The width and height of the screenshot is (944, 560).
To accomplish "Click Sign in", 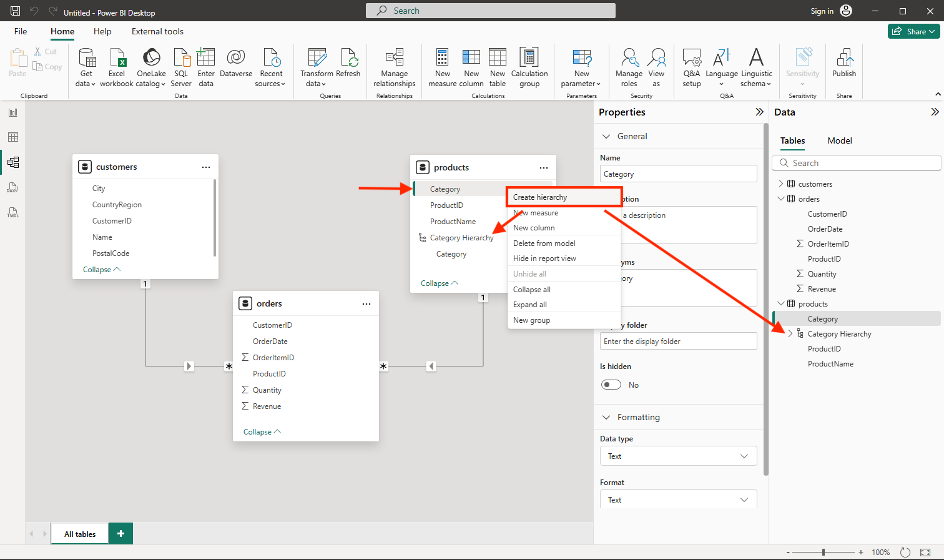I will (822, 11).
